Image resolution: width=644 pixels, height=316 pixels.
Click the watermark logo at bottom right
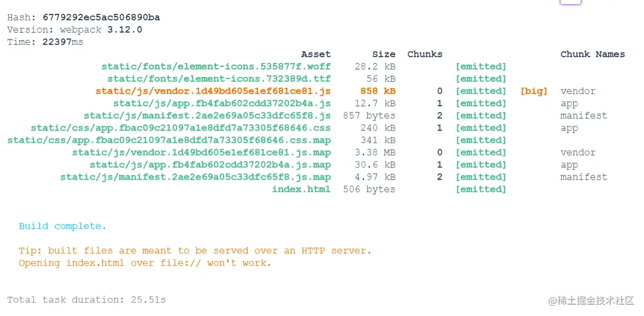pyautogui.click(x=590, y=300)
